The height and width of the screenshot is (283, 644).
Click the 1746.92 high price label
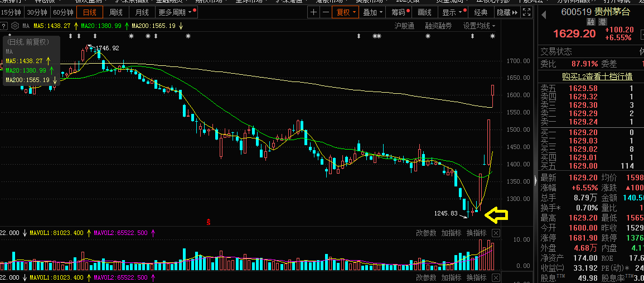pos(107,49)
